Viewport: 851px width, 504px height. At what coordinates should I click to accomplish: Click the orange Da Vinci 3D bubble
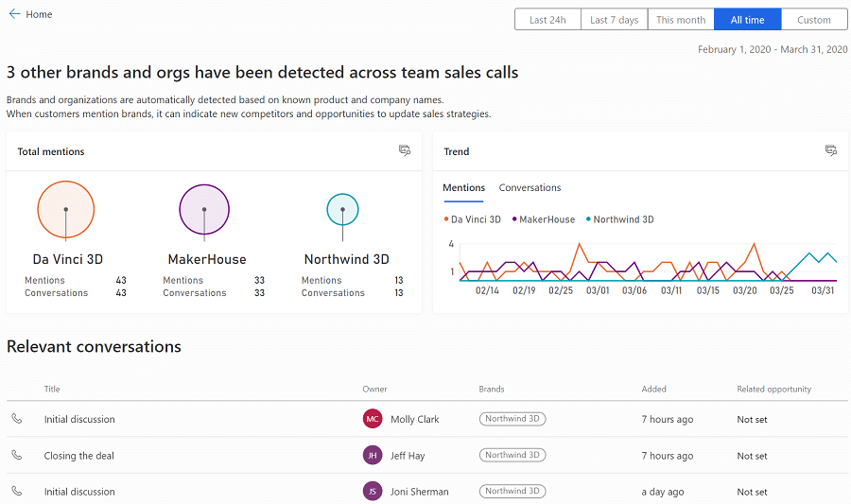(65, 208)
